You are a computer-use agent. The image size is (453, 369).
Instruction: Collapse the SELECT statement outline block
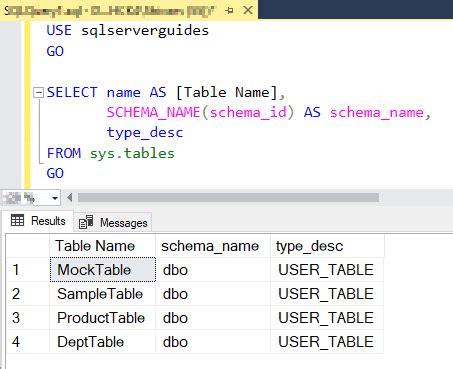pyautogui.click(x=39, y=92)
